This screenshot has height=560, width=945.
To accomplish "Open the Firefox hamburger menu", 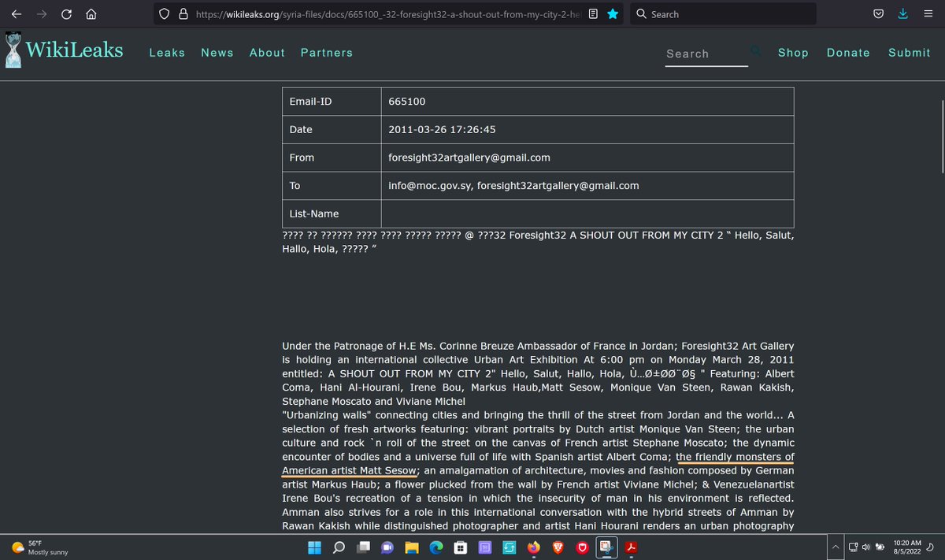I will click(x=928, y=14).
